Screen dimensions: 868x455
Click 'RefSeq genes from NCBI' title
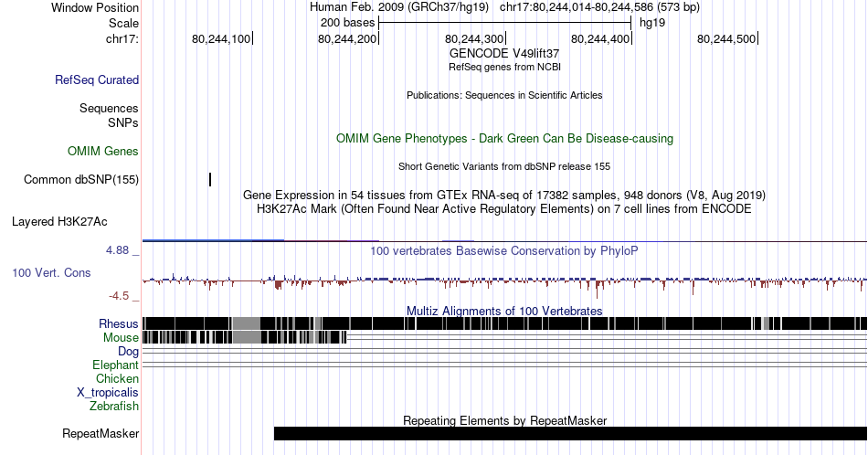[x=504, y=67]
